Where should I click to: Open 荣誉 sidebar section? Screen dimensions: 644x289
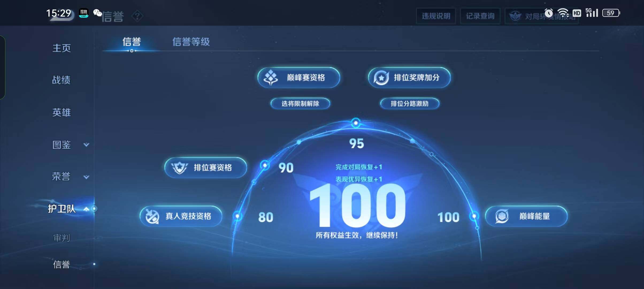tap(61, 177)
